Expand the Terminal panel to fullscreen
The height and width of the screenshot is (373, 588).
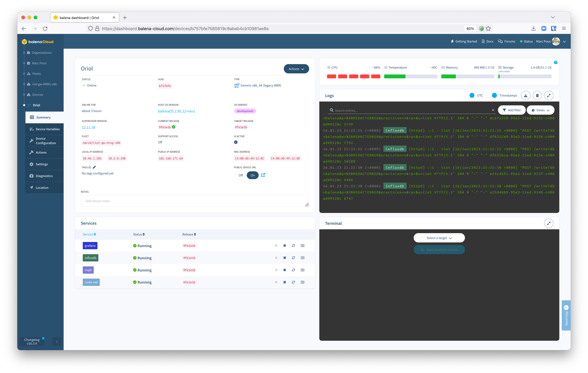(549, 223)
